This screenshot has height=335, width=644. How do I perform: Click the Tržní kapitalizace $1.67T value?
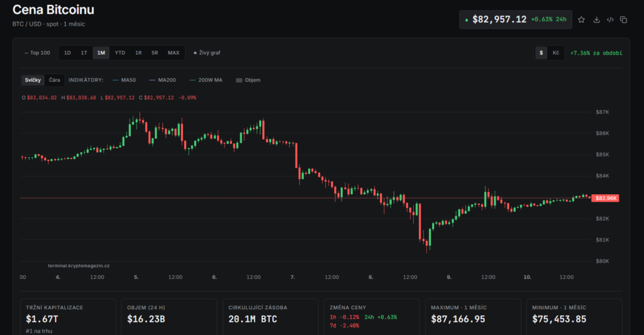(42, 319)
